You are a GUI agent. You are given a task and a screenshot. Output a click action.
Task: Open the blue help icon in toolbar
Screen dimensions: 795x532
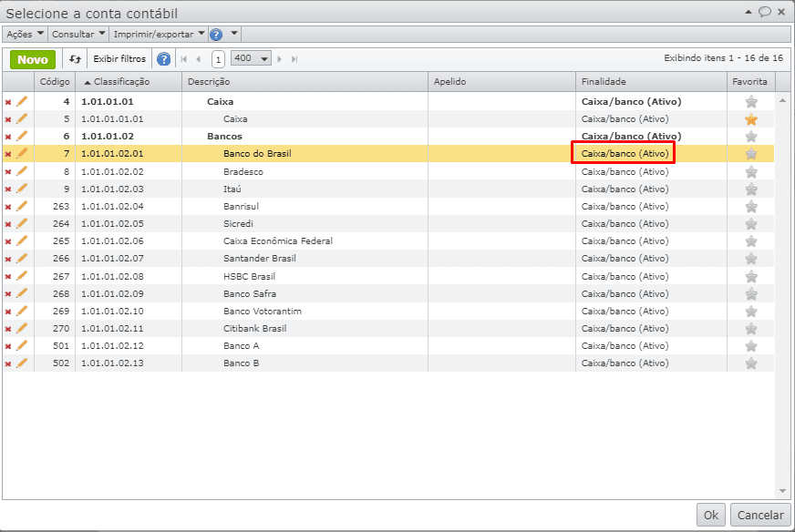(x=164, y=59)
